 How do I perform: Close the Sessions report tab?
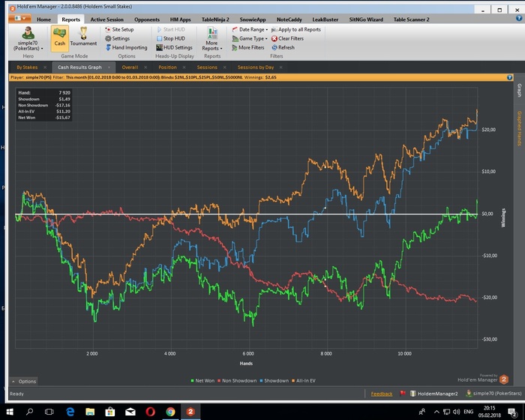click(225, 67)
